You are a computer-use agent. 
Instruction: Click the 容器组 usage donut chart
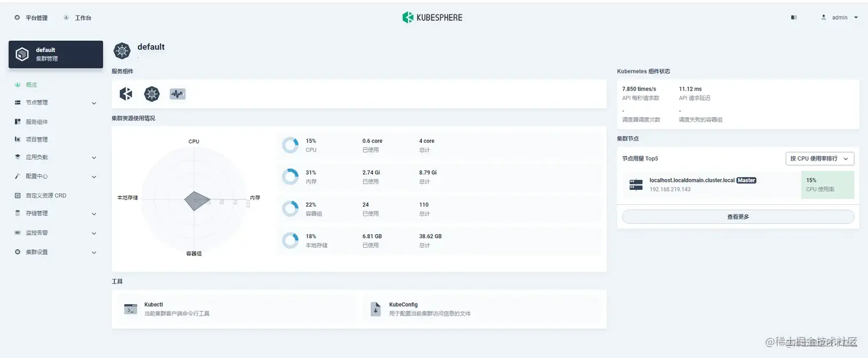coord(290,209)
